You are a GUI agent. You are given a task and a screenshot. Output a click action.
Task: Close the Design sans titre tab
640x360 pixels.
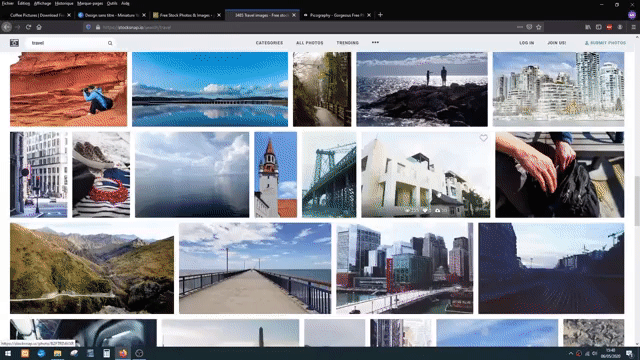point(144,15)
